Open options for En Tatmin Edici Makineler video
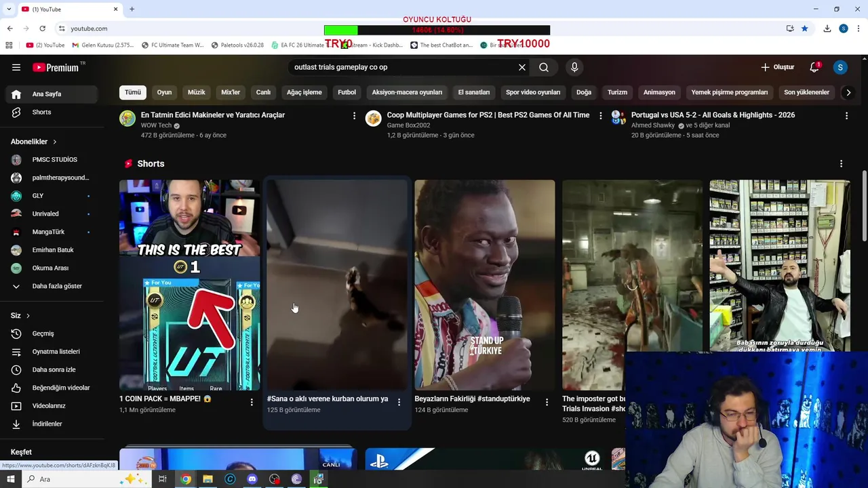868x488 pixels. (354, 116)
